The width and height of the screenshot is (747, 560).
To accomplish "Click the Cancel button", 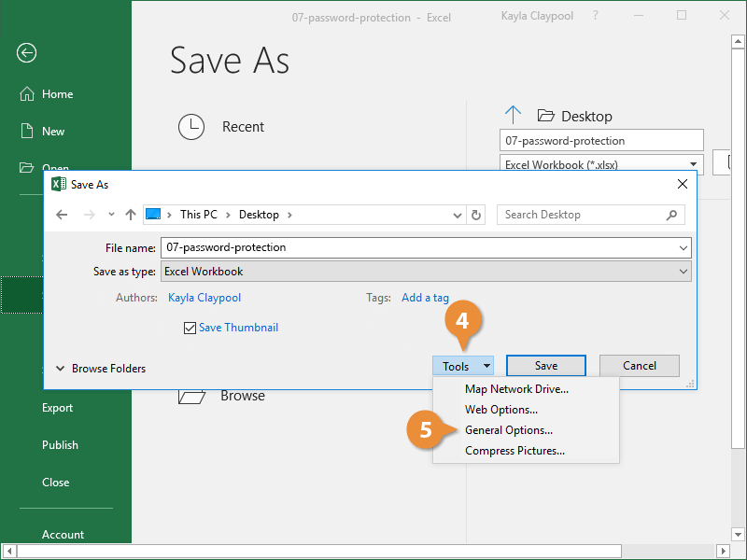I will [640, 365].
